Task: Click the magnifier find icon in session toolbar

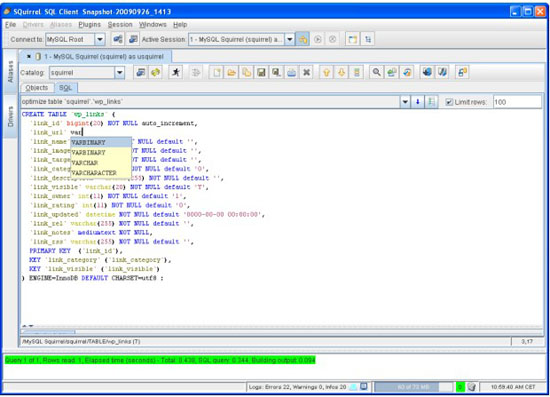Action: (x=376, y=73)
